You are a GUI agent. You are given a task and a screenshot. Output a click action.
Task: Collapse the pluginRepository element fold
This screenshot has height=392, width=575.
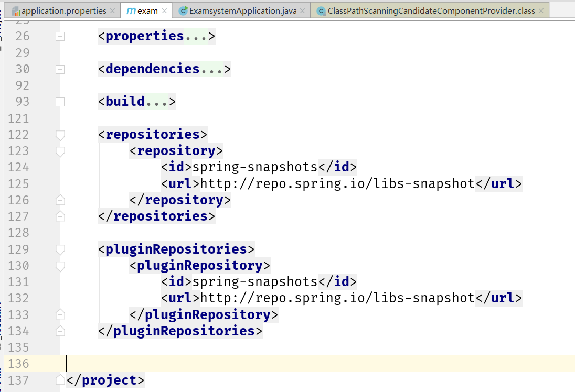(x=60, y=265)
